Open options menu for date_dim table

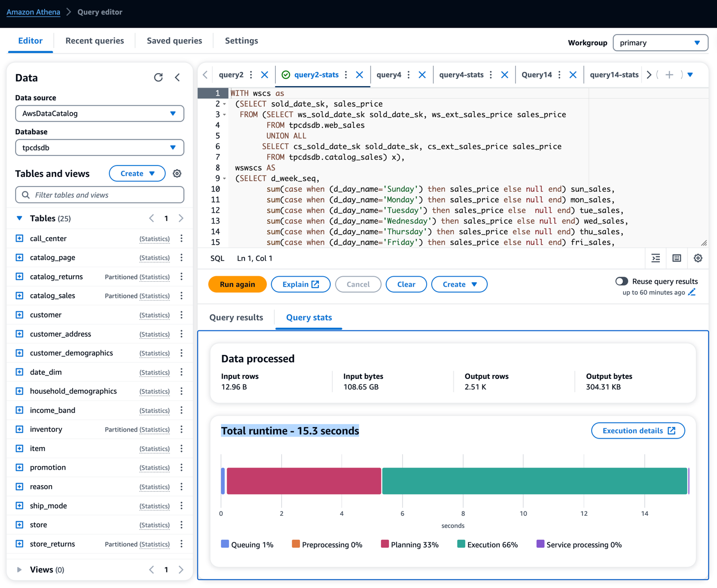pos(182,372)
